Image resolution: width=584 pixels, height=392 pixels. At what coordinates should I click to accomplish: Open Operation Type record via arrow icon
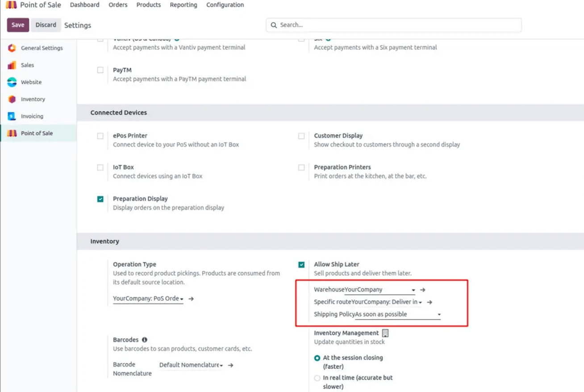point(191,299)
